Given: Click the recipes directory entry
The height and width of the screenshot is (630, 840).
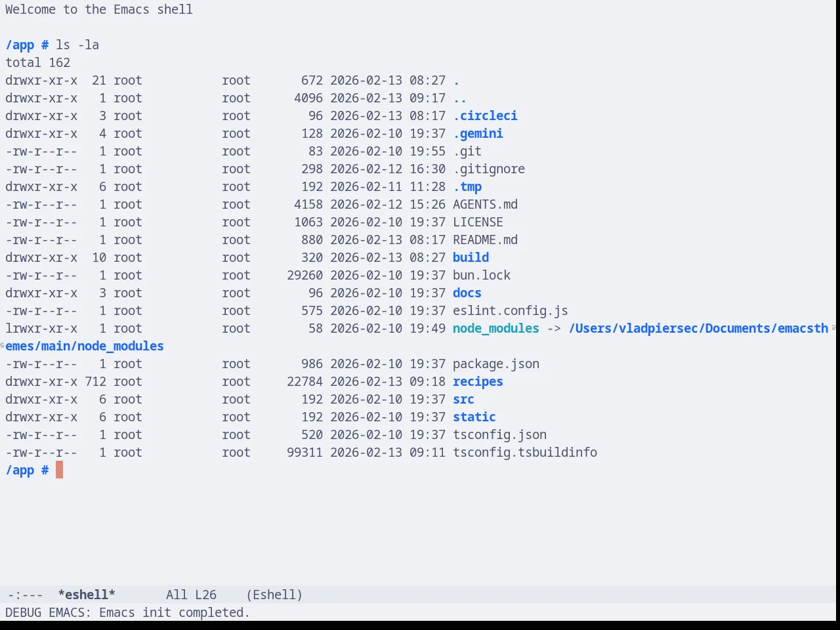Looking at the screenshot, I should coord(478,381).
